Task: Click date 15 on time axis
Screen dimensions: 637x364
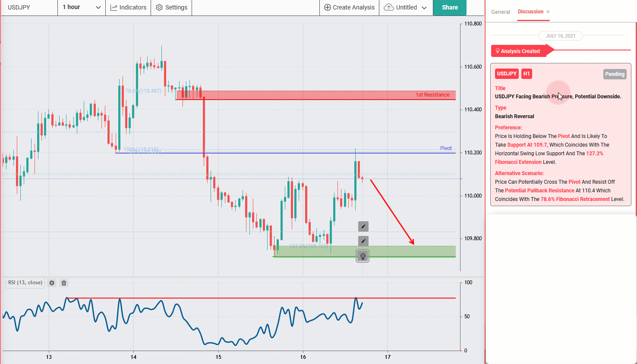Action: pos(218,357)
